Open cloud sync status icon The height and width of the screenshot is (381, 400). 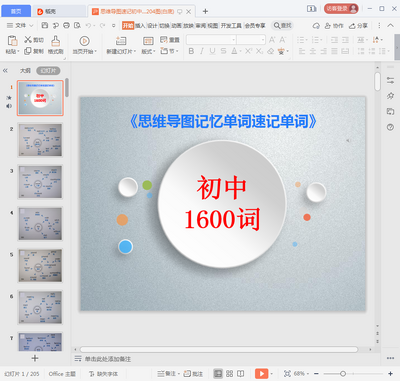click(316, 25)
